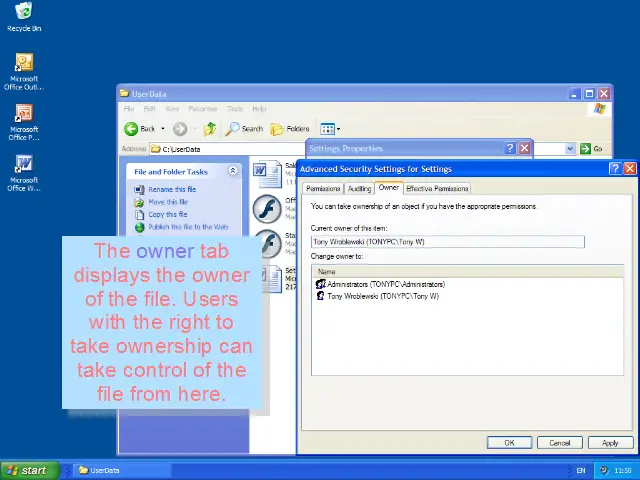
Task: Open Search in the Explorer toolbar
Action: tap(244, 129)
